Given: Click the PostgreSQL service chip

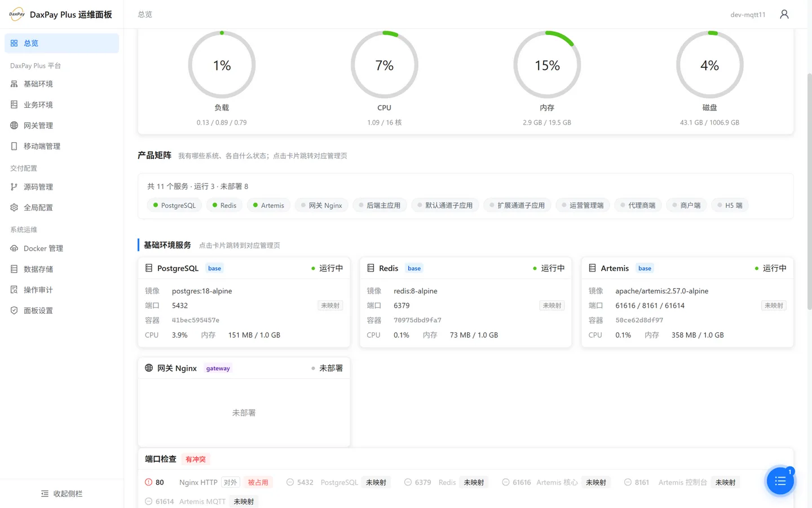Looking at the screenshot, I should (x=174, y=205).
